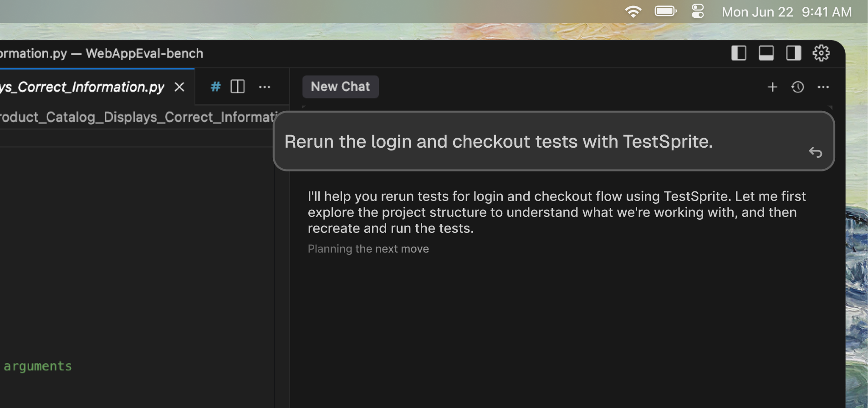Click the assistant reply about TestSprite

557,212
